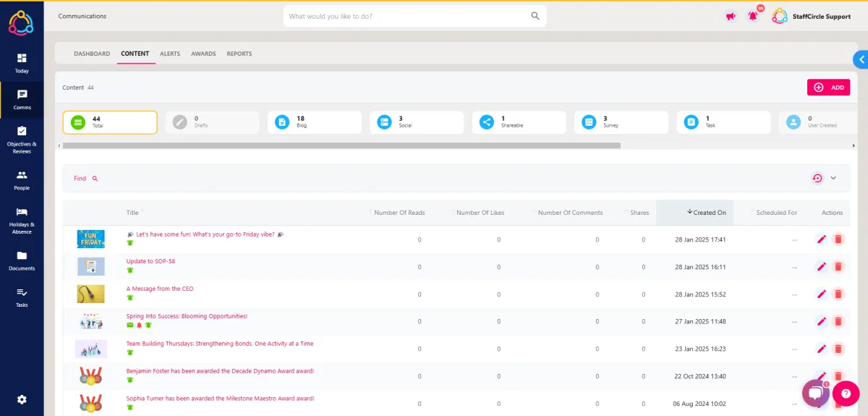Open Sophia Turner award post
The height and width of the screenshot is (416, 868).
[x=220, y=399]
